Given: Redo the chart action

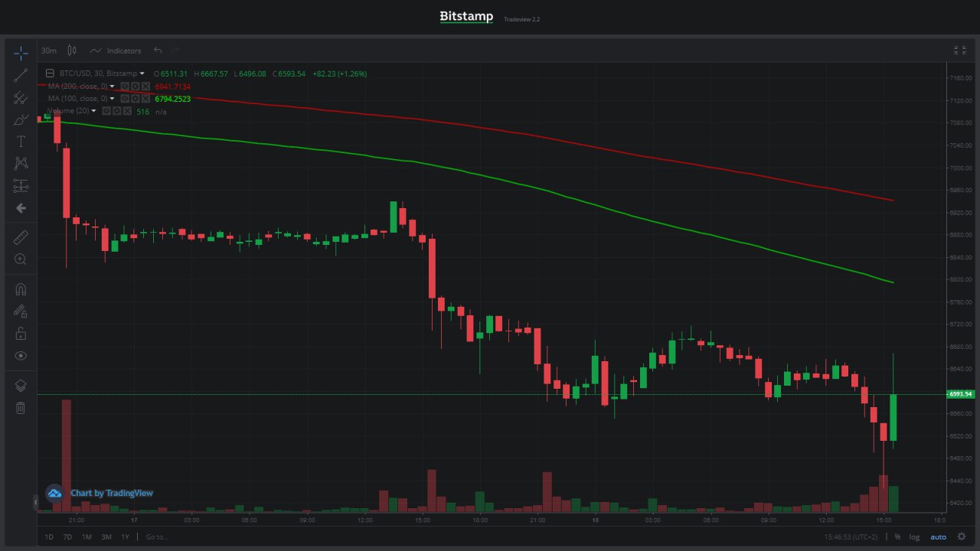Looking at the screenshot, I should coord(175,51).
